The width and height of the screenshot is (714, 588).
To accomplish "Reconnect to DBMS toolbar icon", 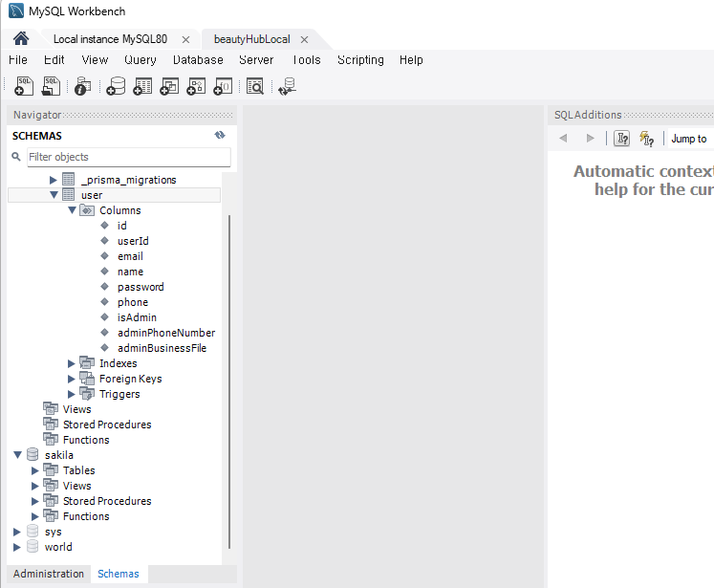I will 288,86.
